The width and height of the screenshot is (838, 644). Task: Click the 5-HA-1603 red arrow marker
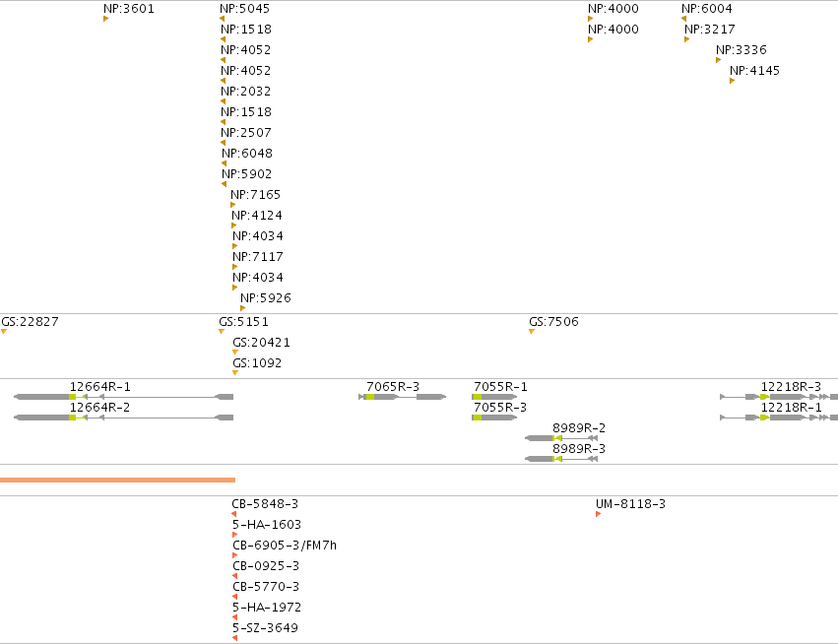[235, 535]
